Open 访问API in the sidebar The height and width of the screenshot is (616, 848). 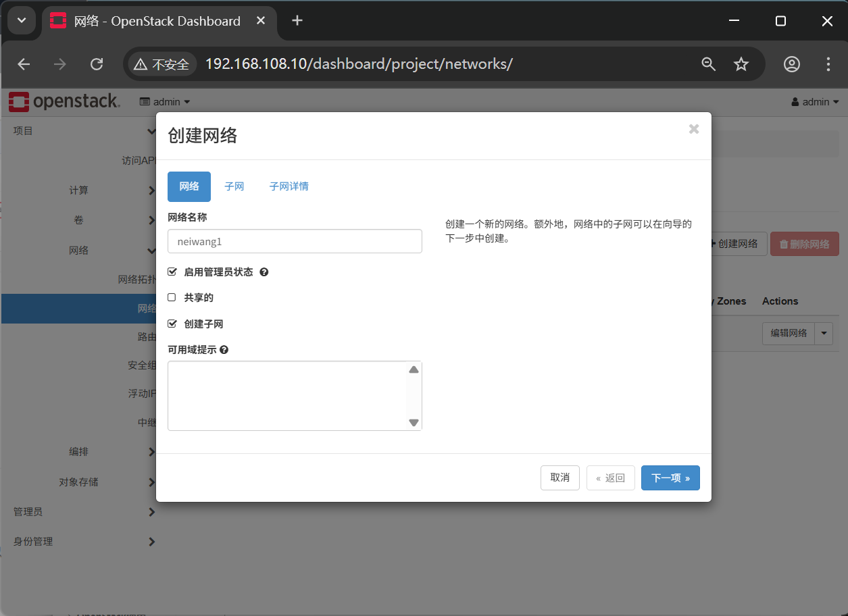139,161
